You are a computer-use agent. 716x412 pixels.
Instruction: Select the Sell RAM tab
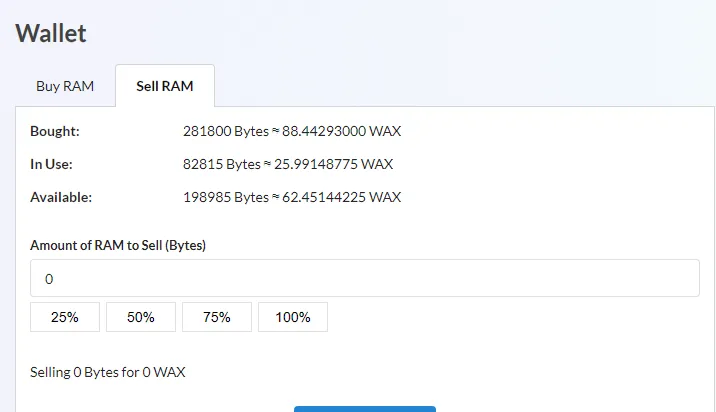[x=165, y=86]
